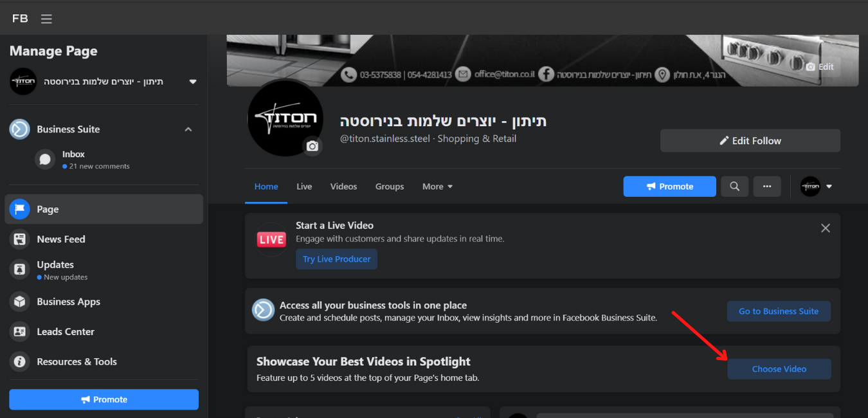Screen dimensions: 868x418
Task: Switch to the Groups tab
Action: coord(390,186)
